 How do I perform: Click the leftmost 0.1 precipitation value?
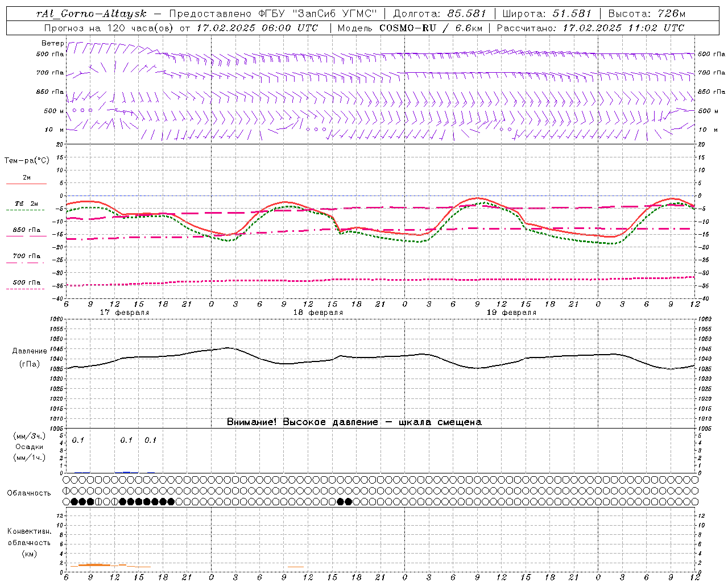(x=78, y=440)
